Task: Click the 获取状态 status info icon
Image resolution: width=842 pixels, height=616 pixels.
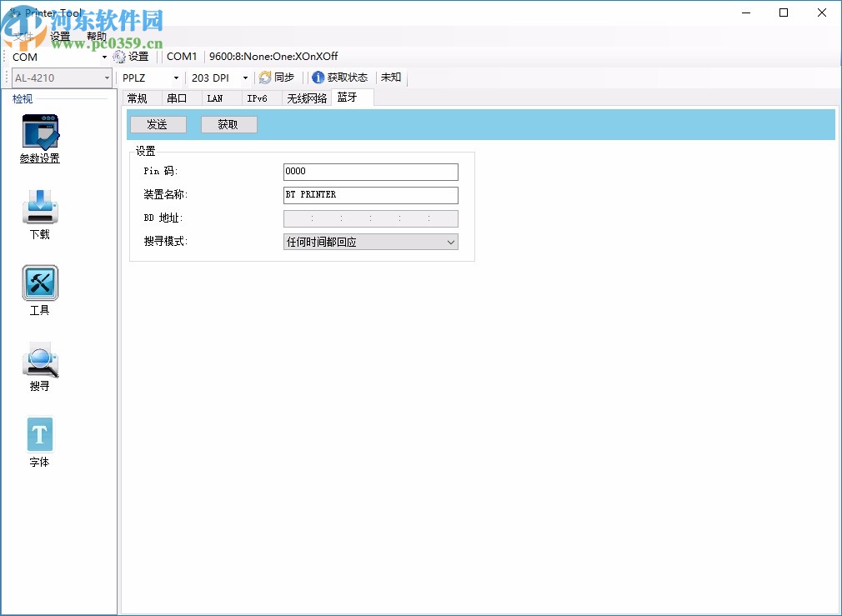Action: click(x=341, y=78)
